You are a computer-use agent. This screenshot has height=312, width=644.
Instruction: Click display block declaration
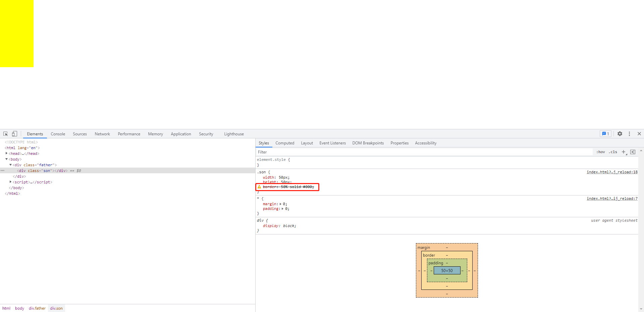[x=279, y=226]
